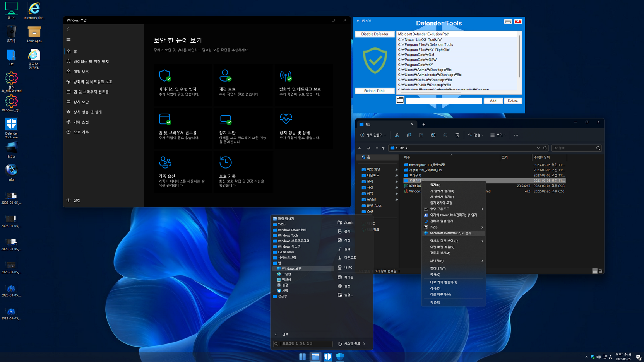This screenshot has width=644, height=362.
Task: Select 방화벽 및 네트워크 보호 in the sidebar
Action: click(104, 82)
